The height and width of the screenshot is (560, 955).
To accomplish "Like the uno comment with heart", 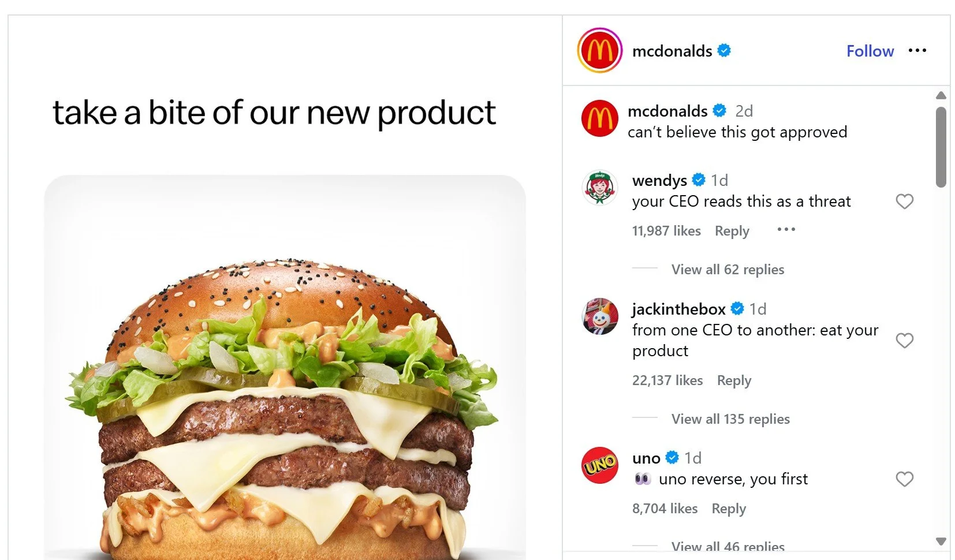I will (904, 479).
